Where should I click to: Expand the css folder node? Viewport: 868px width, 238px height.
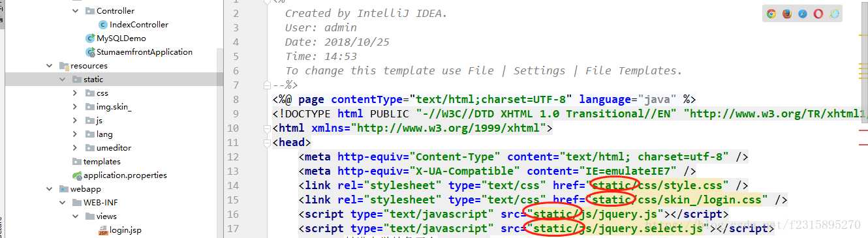[76, 93]
